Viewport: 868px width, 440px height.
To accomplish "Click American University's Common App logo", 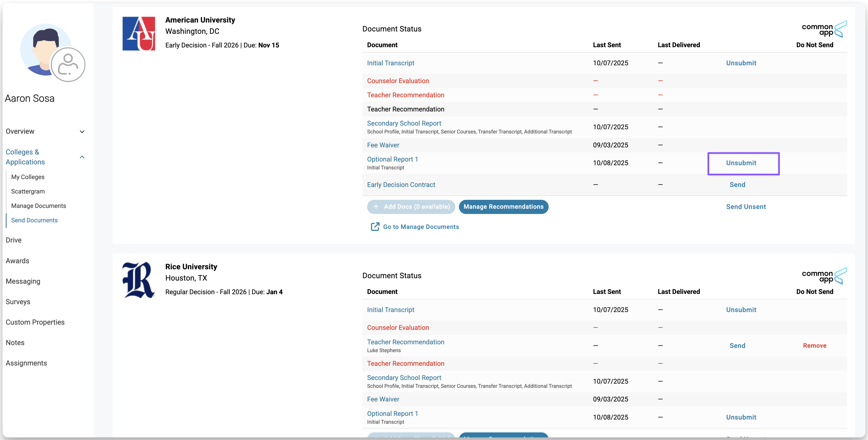I will click(x=824, y=29).
